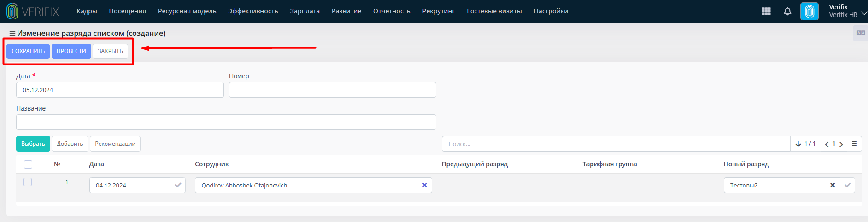The image size is (868, 222).
Task: Open the Новый разряд Тестовый dropdown
Action: tap(776, 185)
